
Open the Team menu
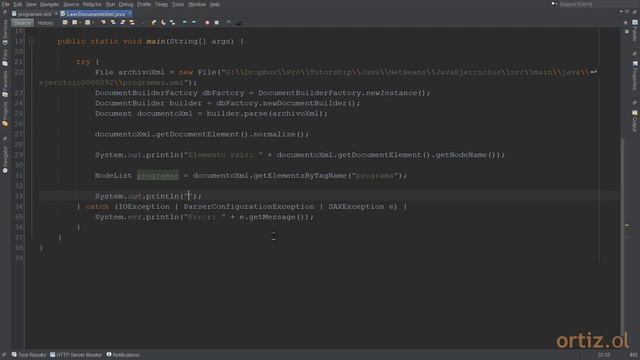click(x=161, y=4)
